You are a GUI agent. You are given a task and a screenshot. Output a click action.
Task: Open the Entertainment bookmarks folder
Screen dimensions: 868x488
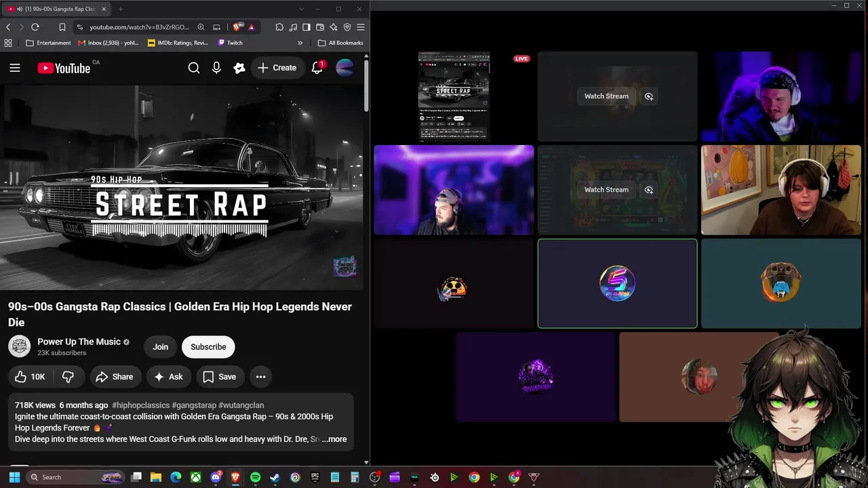(x=48, y=43)
